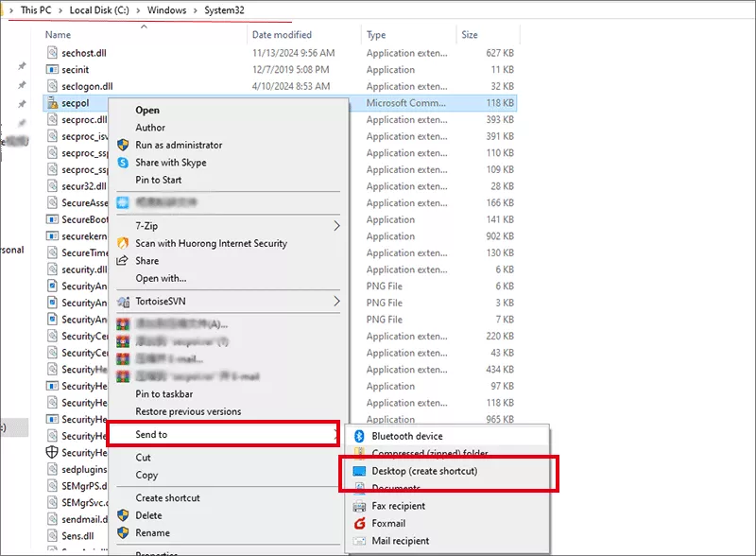The height and width of the screenshot is (556, 756).
Task: Click the sendmail file icon
Action: click(x=52, y=519)
